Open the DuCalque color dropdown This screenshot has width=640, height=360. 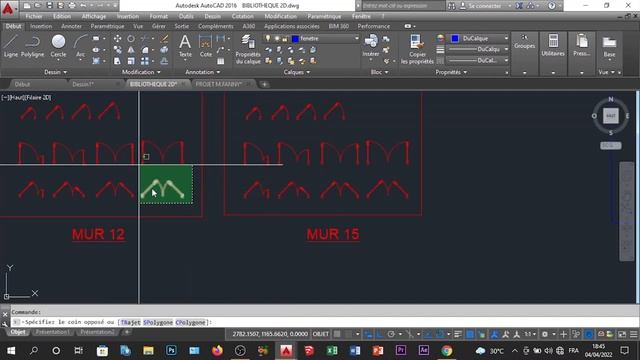tap(506, 38)
